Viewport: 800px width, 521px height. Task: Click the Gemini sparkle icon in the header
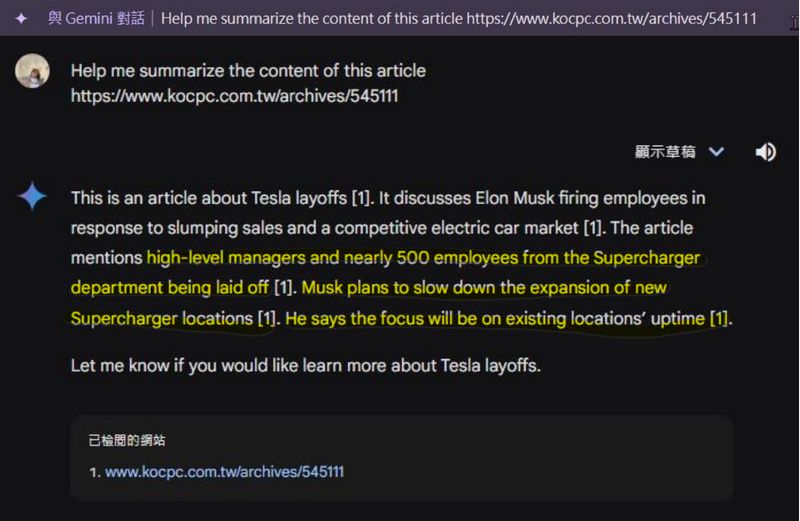tap(21, 18)
